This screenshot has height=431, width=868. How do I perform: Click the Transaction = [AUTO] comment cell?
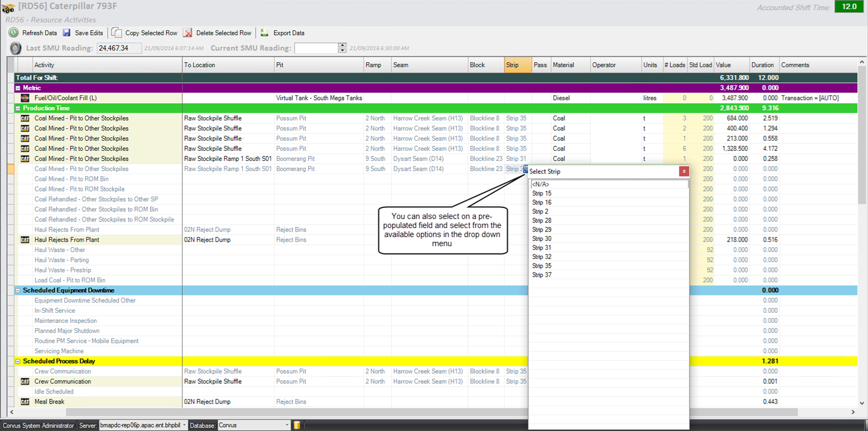point(818,98)
